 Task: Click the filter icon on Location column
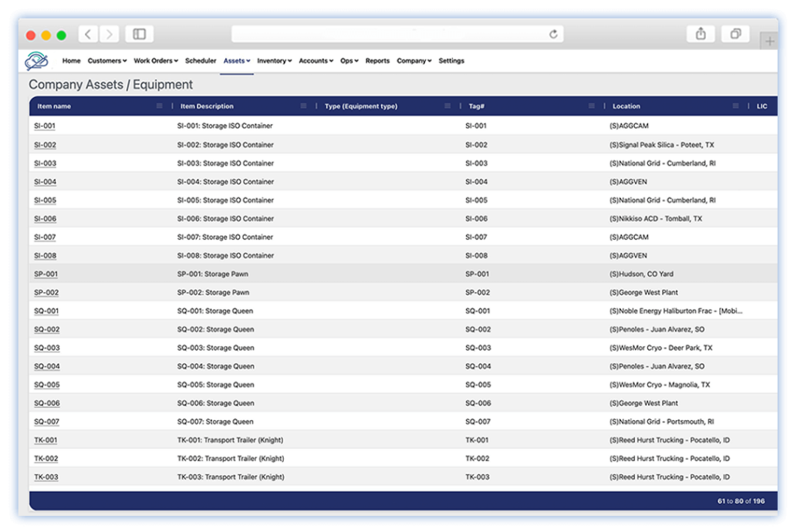(x=734, y=106)
